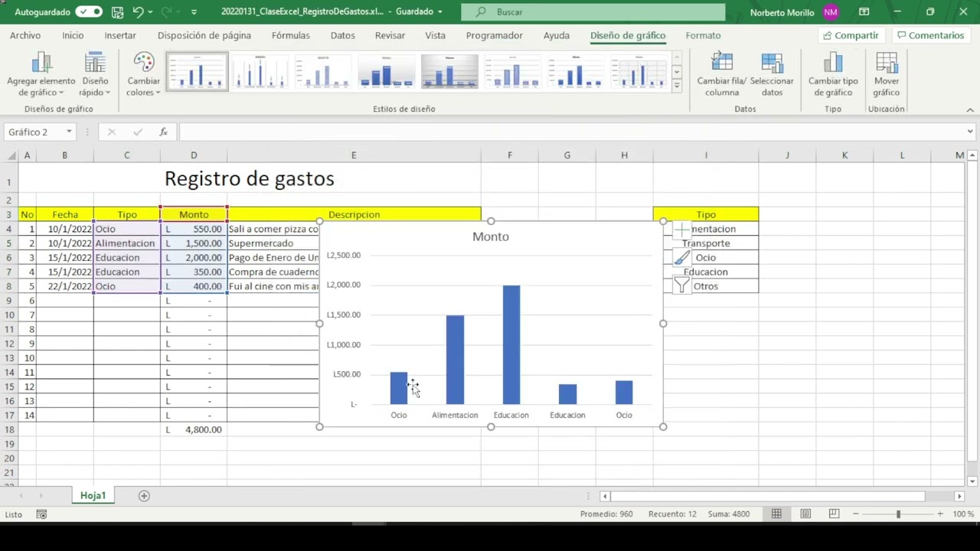The image size is (980, 551).
Task: Click the formula bar input field
Action: [x=570, y=132]
